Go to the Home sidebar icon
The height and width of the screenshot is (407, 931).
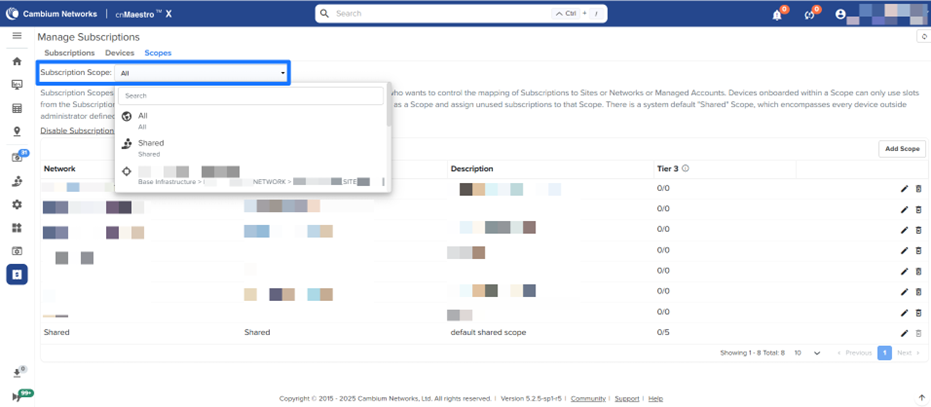pos(16,61)
